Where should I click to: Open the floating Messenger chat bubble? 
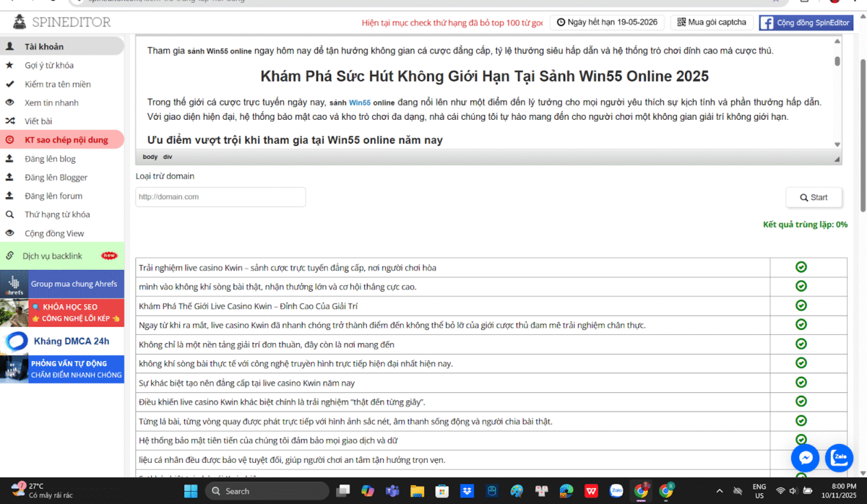(805, 458)
